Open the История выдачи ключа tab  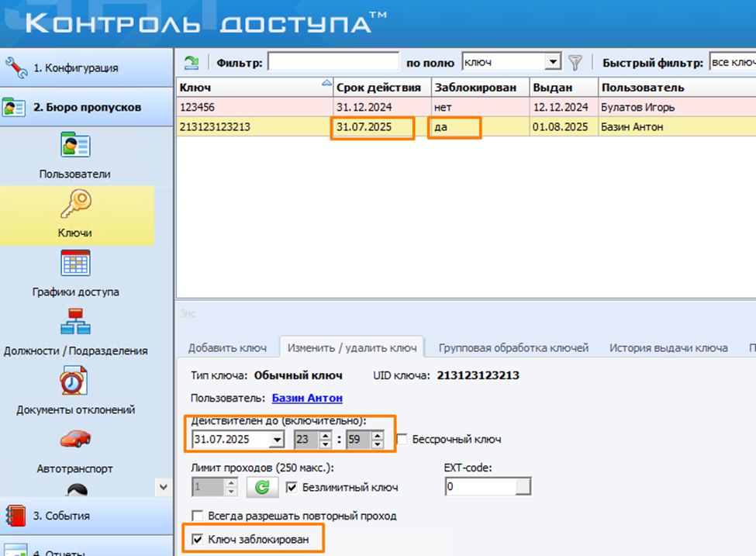pos(668,347)
